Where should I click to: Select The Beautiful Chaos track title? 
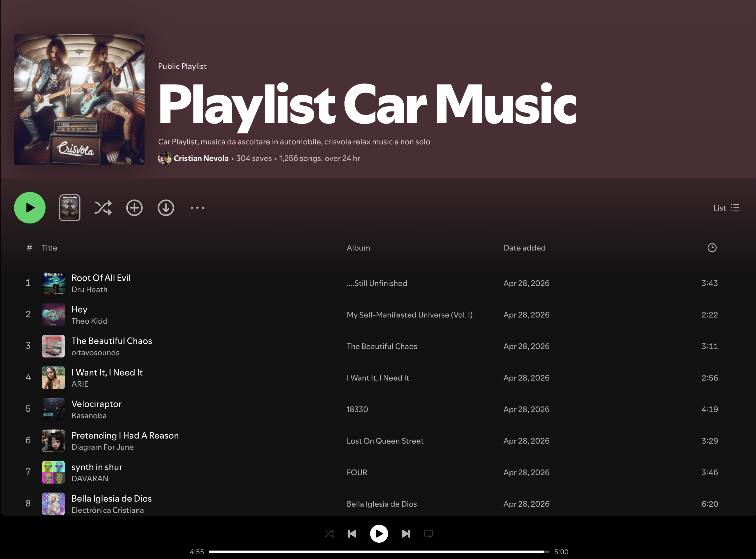(x=112, y=341)
